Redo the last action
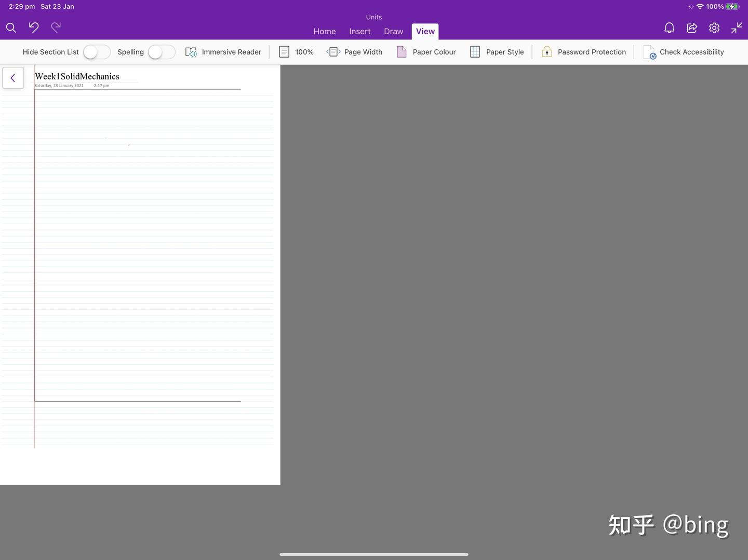 click(x=56, y=28)
